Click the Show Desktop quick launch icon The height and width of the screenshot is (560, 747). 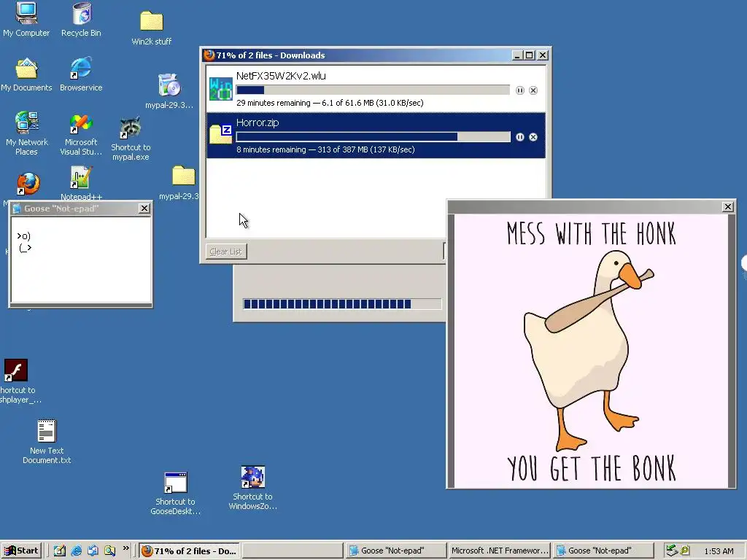(x=60, y=551)
